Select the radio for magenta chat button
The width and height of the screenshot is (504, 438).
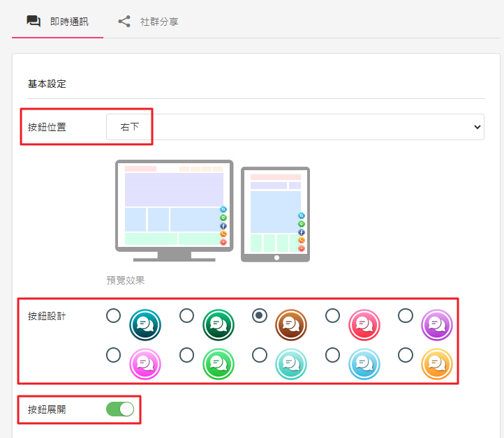click(114, 355)
